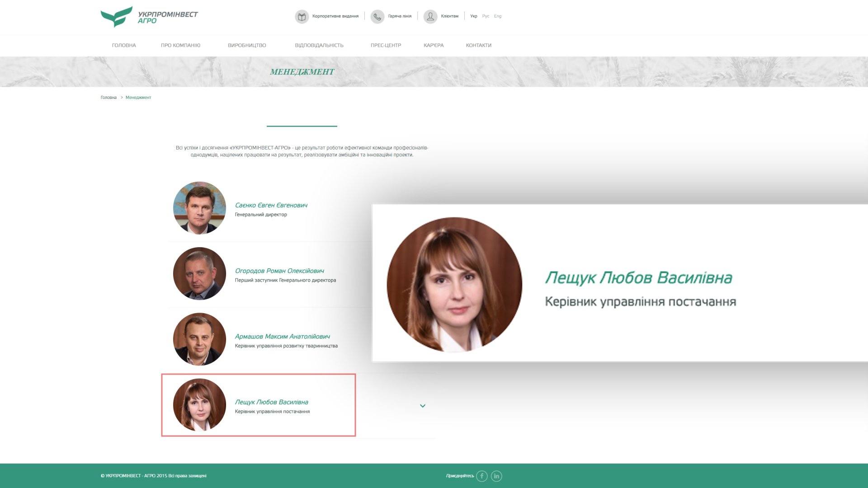This screenshot has width=868, height=488.
Task: Go to Прес-центр section
Action: pyautogui.click(x=386, y=45)
